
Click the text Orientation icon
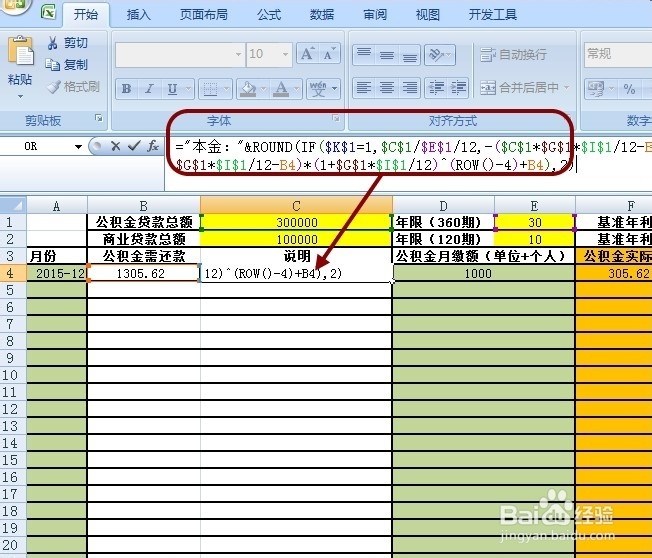tap(437, 55)
